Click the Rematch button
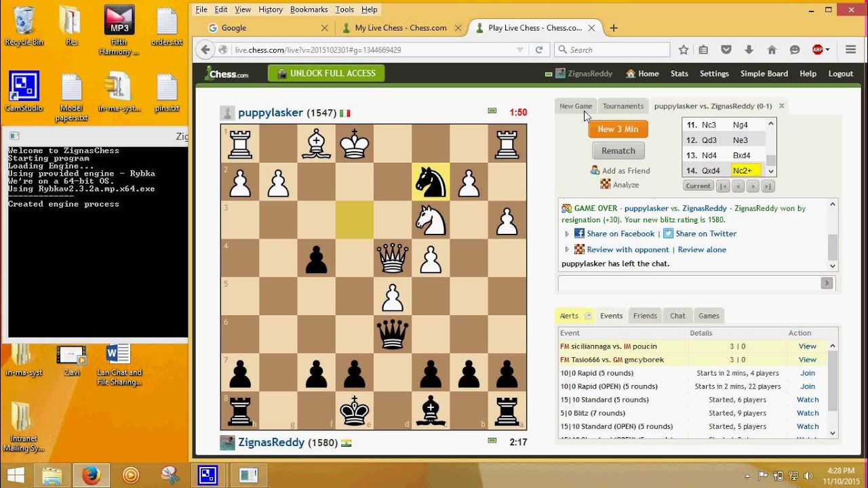This screenshot has height=488, width=868. coord(618,151)
